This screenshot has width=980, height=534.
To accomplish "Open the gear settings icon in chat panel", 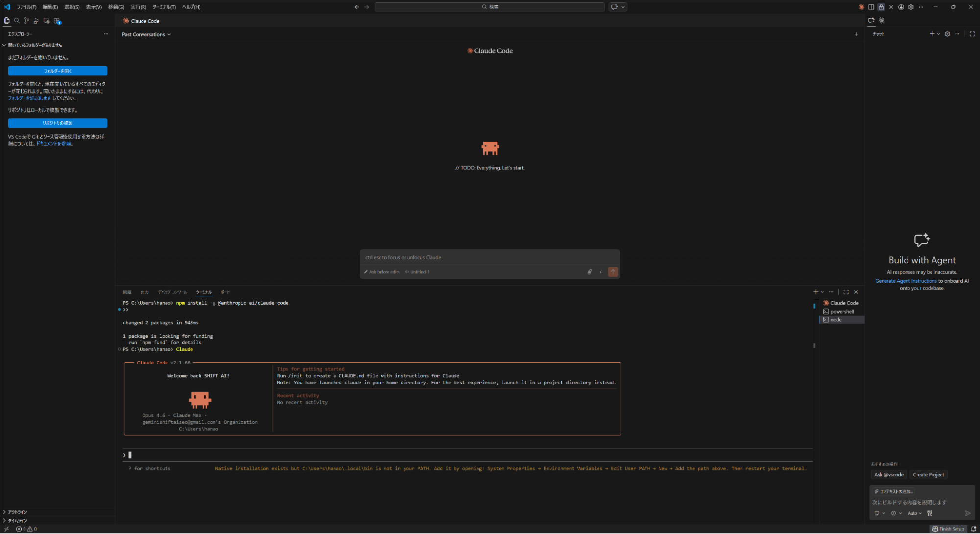I will (947, 34).
